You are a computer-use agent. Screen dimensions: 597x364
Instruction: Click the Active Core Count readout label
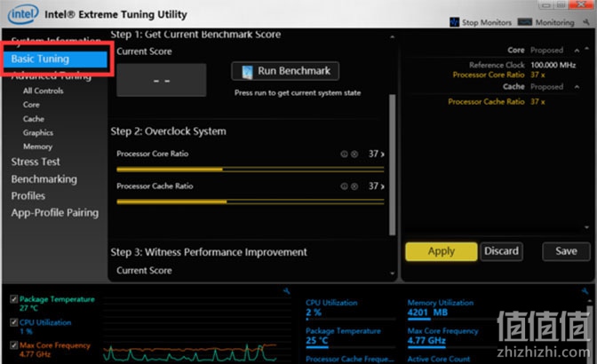(439, 359)
